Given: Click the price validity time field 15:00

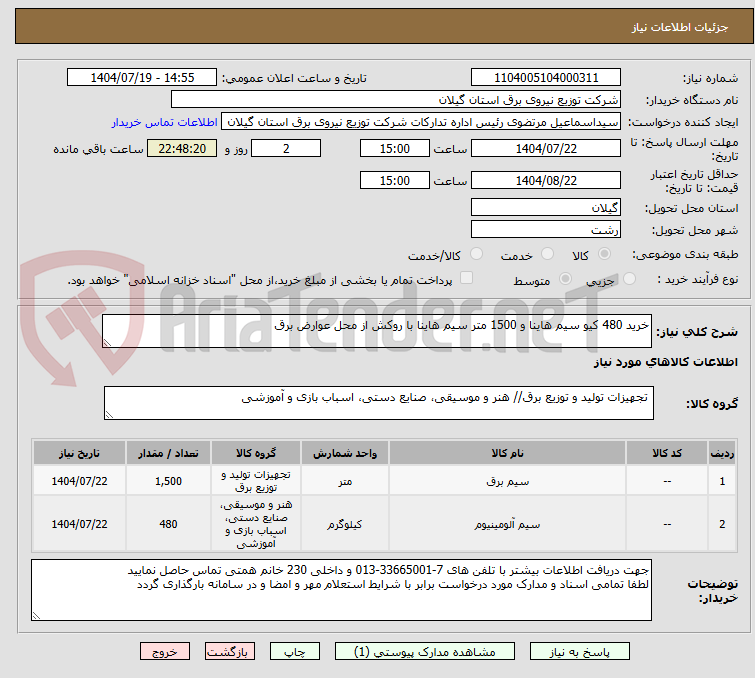Looking at the screenshot, I should point(394,181).
